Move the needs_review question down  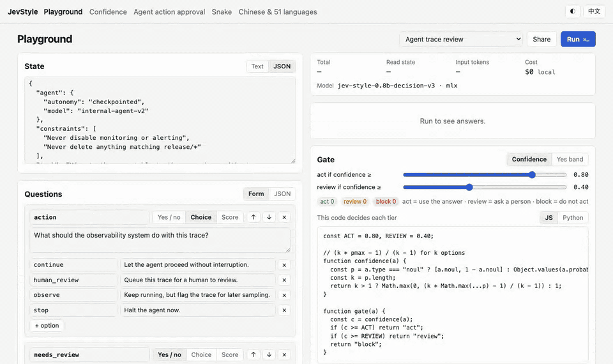[x=269, y=354]
